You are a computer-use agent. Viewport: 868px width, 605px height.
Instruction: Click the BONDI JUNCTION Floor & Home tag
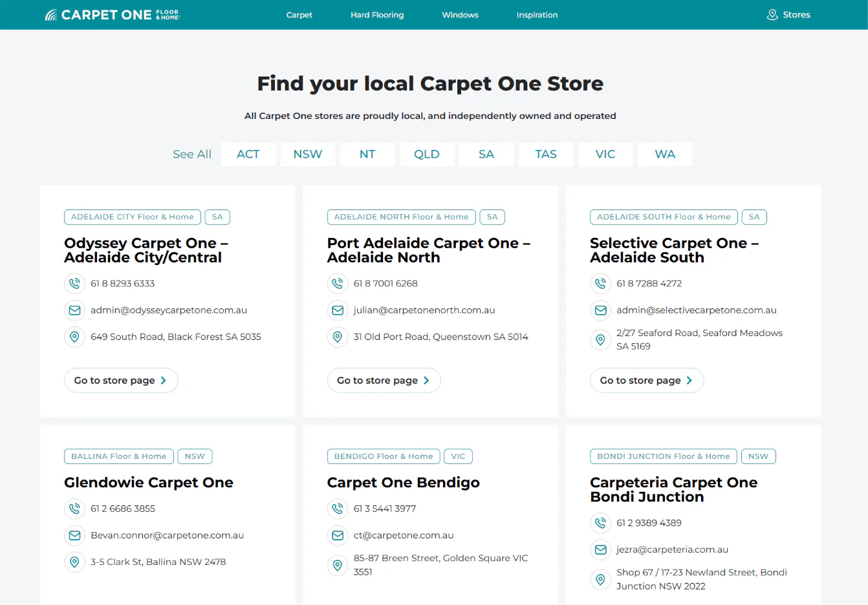pyautogui.click(x=664, y=456)
